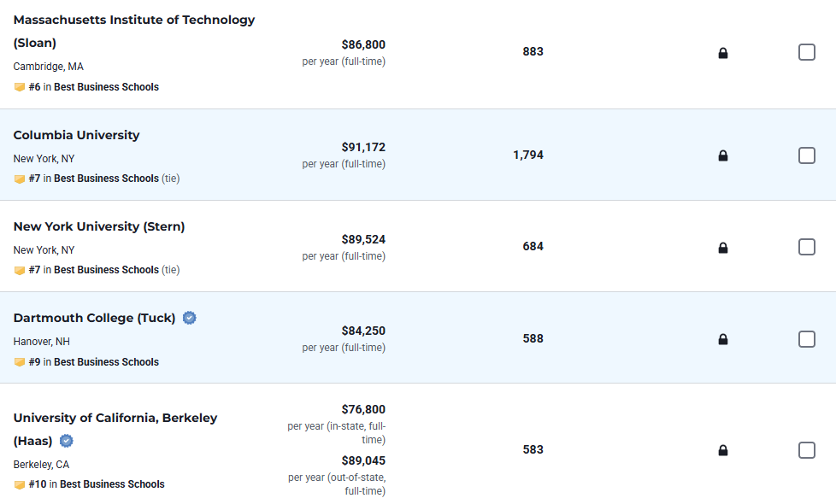Viewport: 836px width, 504px height.
Task: Open the Columbia University school page
Action: point(76,135)
